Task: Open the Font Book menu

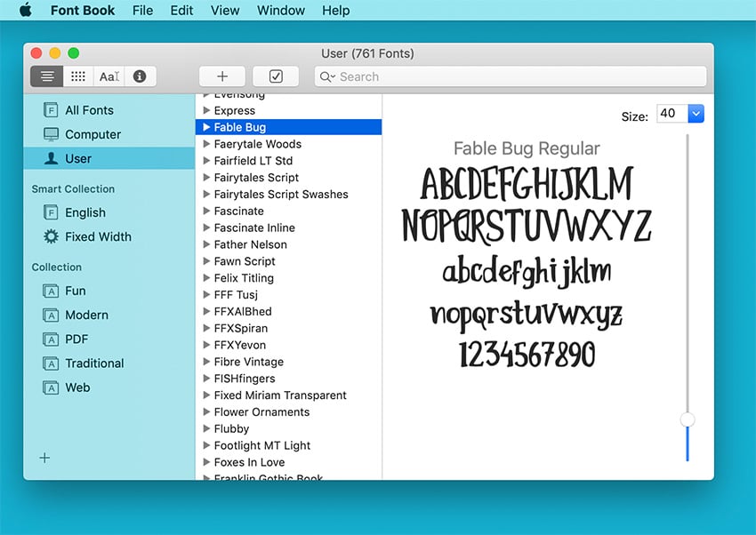Action: click(83, 10)
